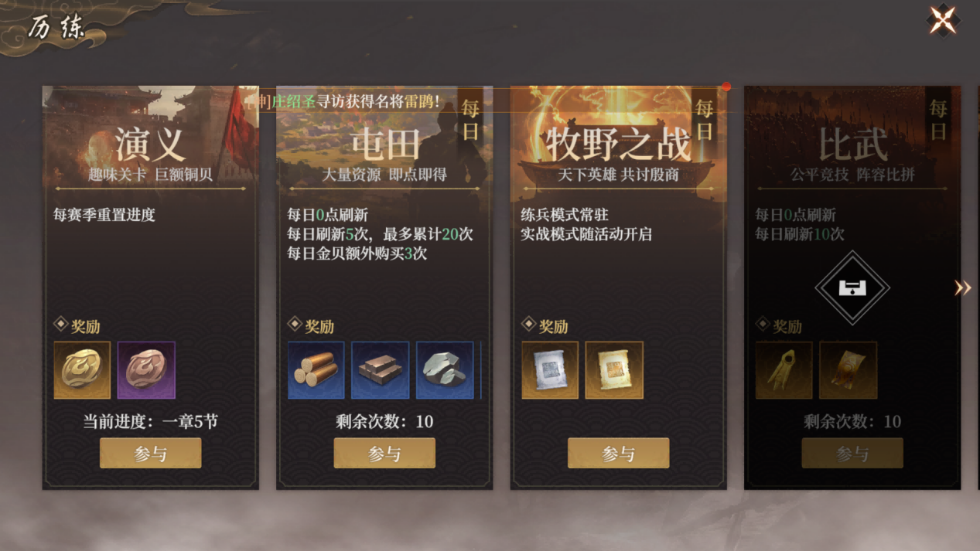Select the stone ore reward icon
980x551 pixels.
coord(445,370)
